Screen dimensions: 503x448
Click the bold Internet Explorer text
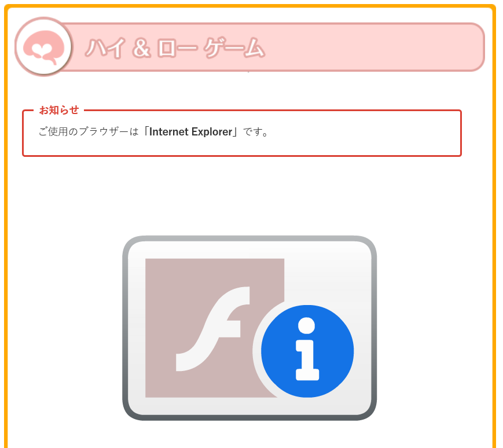pyautogui.click(x=190, y=132)
